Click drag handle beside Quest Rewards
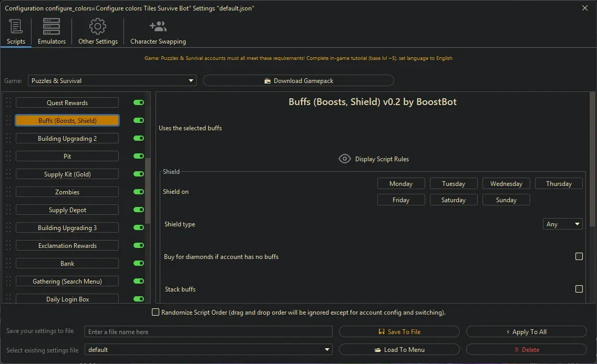Viewport: 597px width, 364px height. pyautogui.click(x=8, y=103)
